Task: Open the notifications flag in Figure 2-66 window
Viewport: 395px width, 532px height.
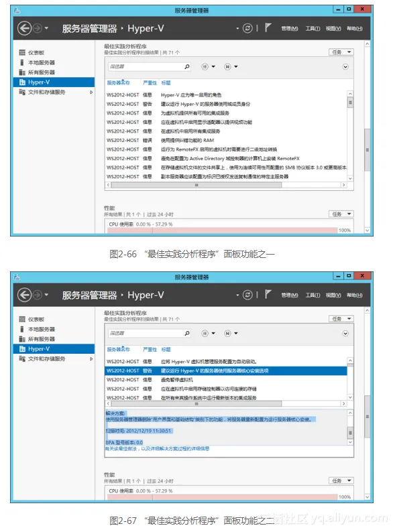Action: click(x=268, y=27)
